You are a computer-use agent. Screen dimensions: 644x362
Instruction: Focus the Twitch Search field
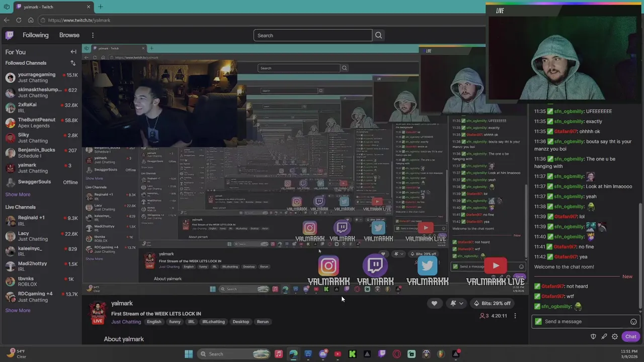[312, 35]
